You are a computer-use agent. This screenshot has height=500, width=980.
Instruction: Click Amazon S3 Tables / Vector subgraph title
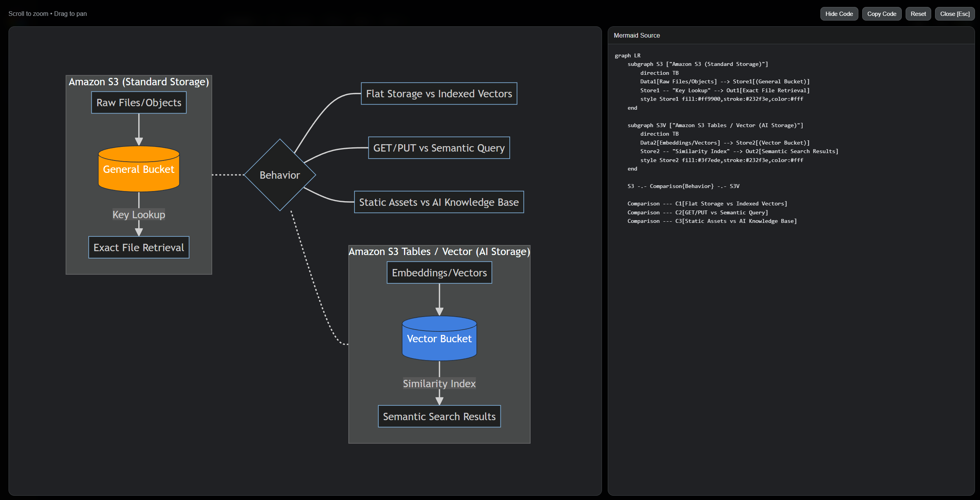coord(439,252)
